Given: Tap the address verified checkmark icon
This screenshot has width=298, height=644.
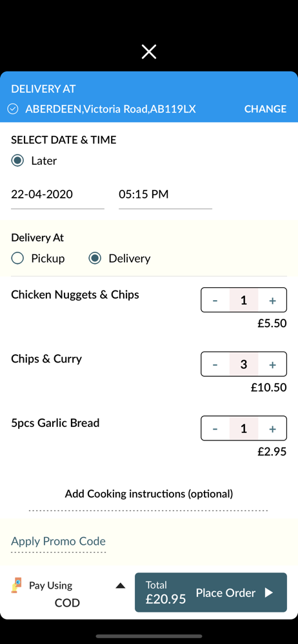Looking at the screenshot, I should click(x=13, y=109).
